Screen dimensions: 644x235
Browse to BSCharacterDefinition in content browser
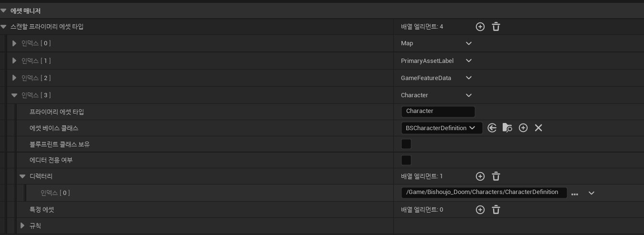pyautogui.click(x=507, y=128)
